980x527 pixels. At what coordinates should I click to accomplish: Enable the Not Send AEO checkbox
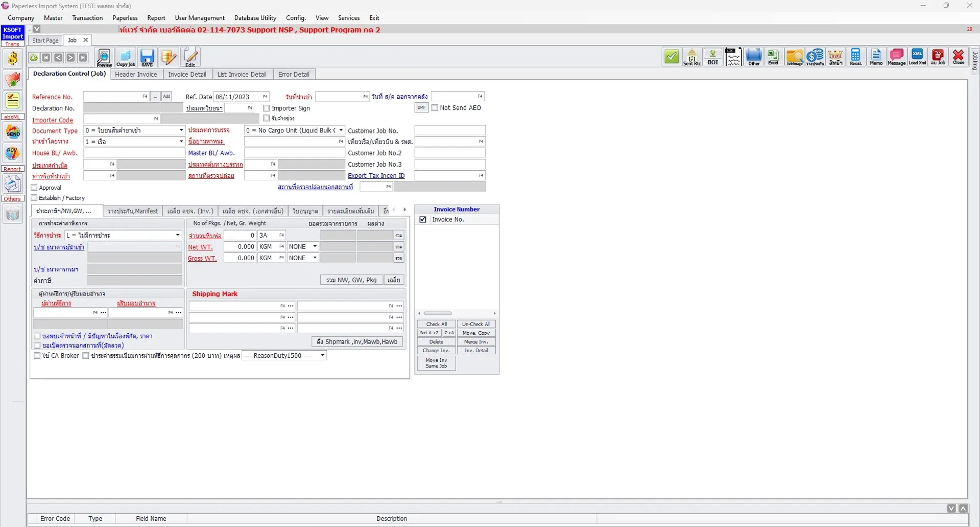(x=435, y=108)
